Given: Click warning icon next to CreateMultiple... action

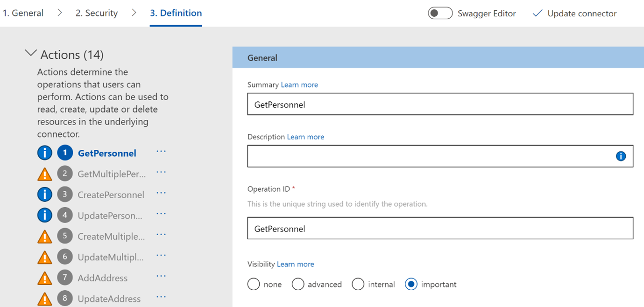Looking at the screenshot, I should (x=45, y=237).
